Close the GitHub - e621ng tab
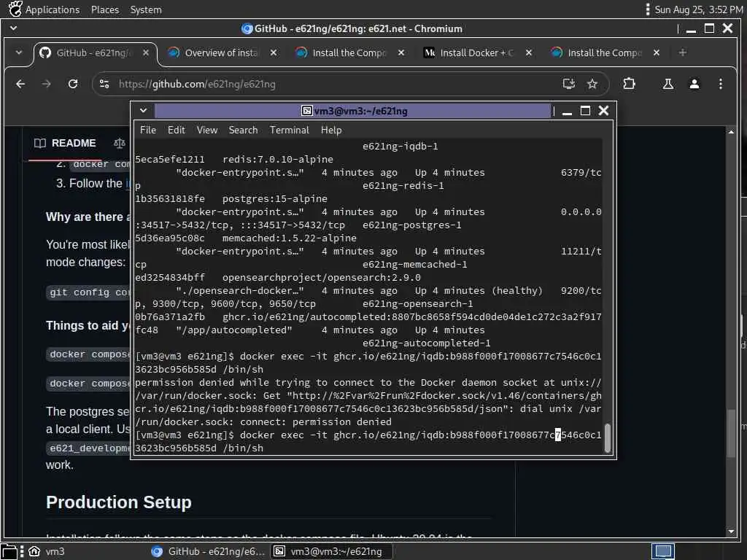Screen dimensions: 747x560 click(146, 52)
